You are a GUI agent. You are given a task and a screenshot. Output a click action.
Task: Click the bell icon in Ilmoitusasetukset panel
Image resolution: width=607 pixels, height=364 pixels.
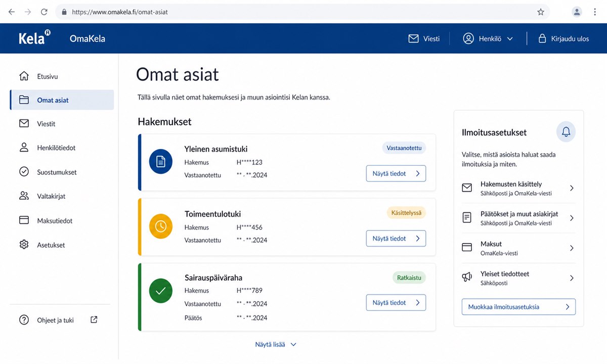tap(566, 132)
